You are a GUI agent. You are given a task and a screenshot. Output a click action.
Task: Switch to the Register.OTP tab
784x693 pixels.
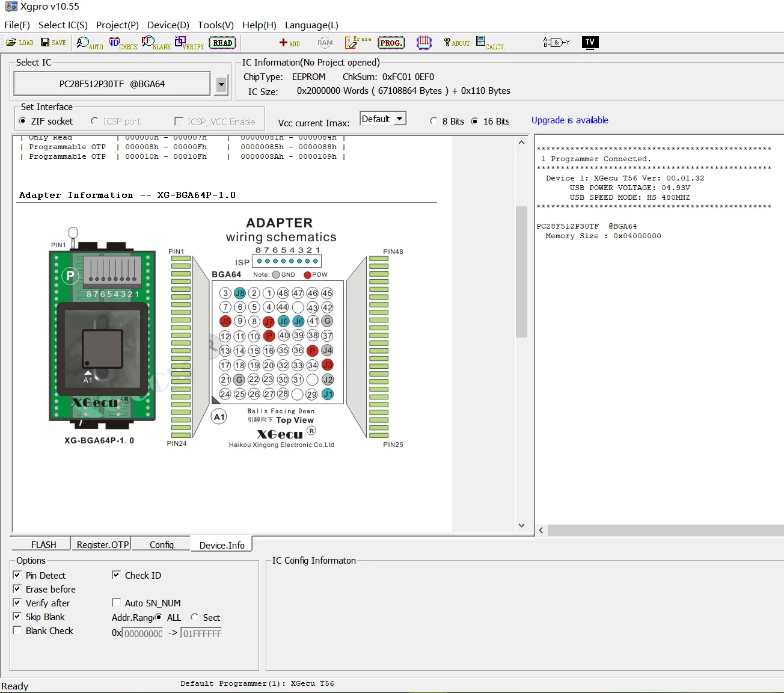click(103, 544)
